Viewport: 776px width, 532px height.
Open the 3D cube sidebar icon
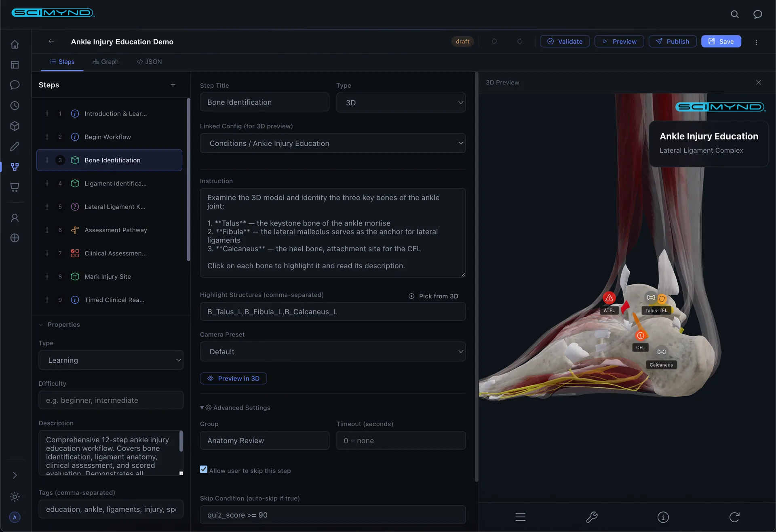coord(15,126)
